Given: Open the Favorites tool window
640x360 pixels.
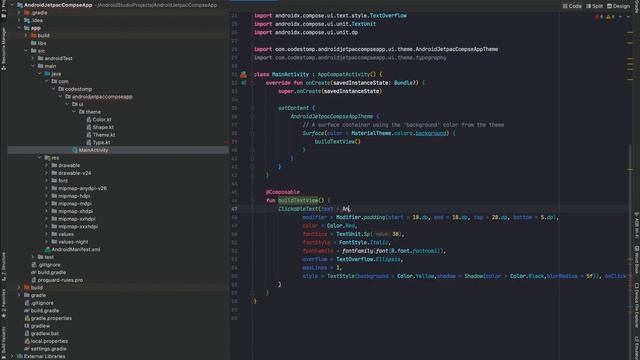Looking at the screenshot, I should click(3, 303).
